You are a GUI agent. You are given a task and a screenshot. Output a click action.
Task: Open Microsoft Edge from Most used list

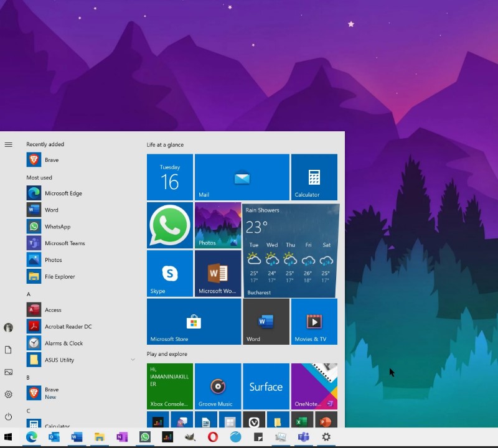(63, 194)
